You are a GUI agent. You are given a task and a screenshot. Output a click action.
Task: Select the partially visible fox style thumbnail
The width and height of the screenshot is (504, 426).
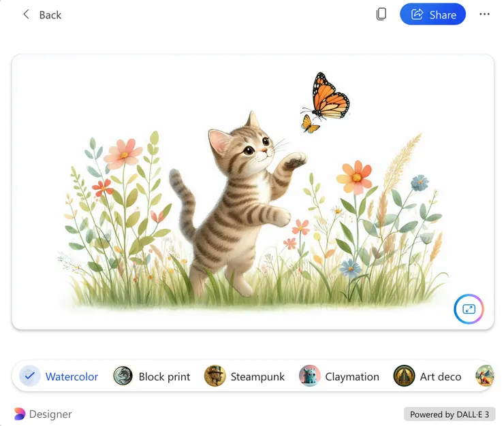tap(484, 376)
